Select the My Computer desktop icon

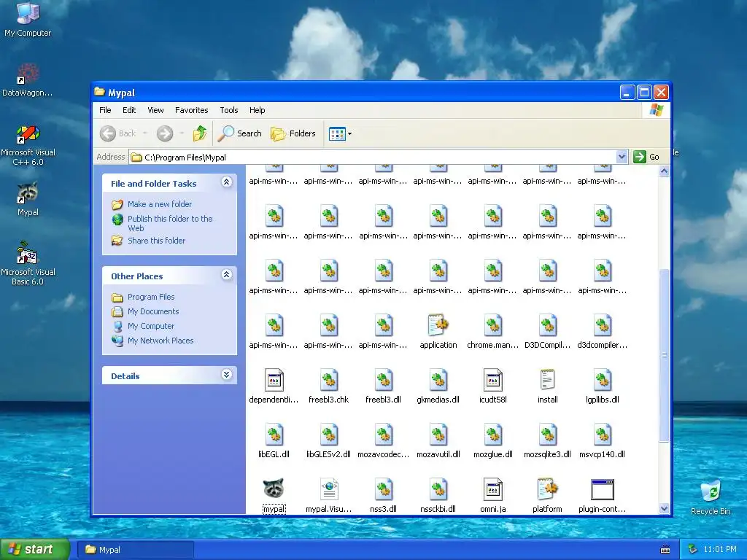click(x=28, y=20)
